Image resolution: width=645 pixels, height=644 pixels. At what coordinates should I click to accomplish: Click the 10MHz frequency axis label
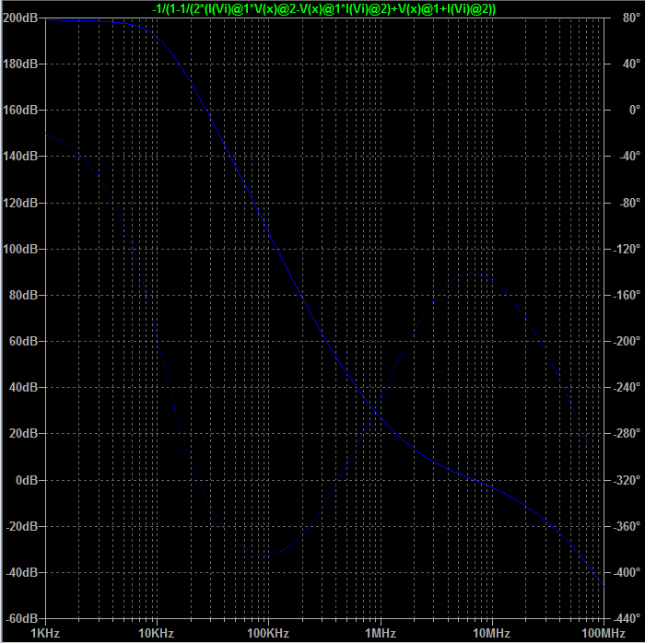pos(491,633)
